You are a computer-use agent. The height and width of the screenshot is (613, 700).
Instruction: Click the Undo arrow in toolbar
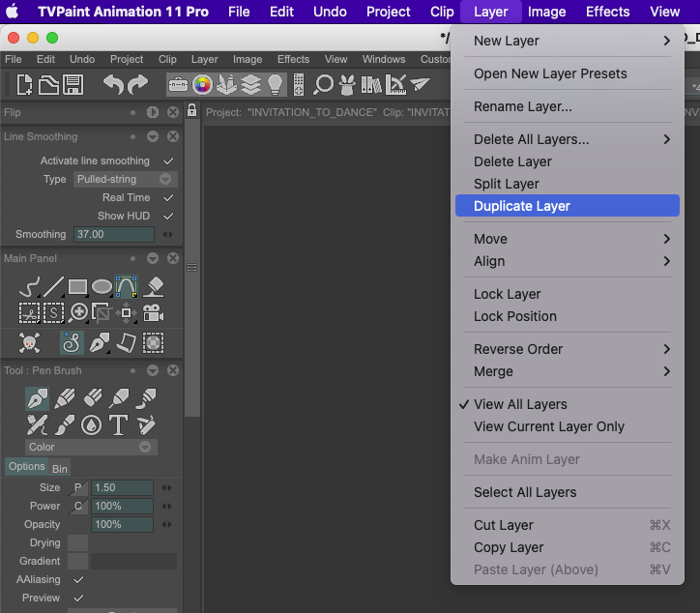point(113,84)
